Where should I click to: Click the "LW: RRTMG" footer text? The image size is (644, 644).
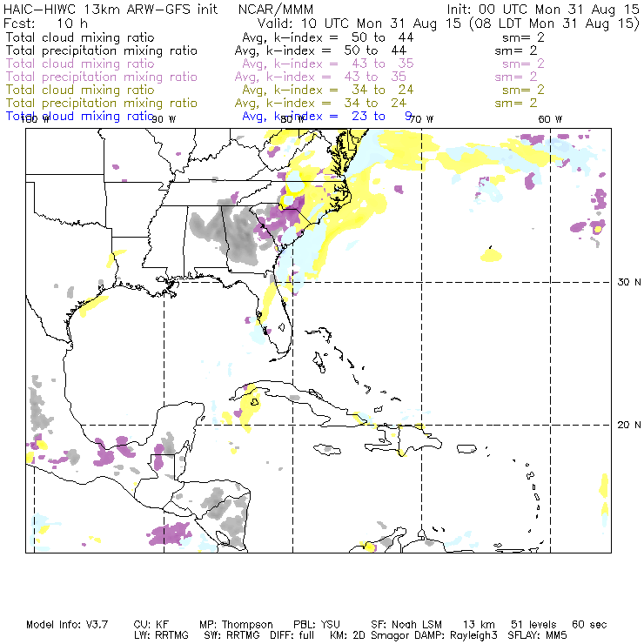pos(161,635)
